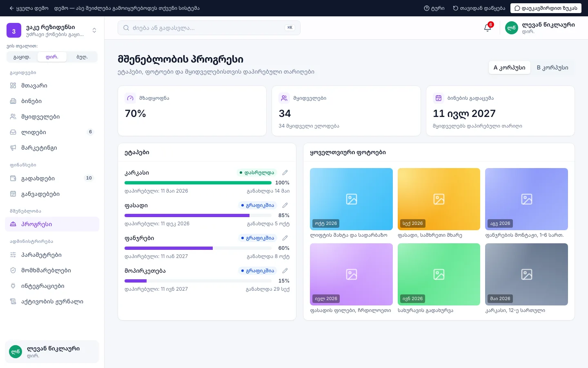Edit the მოპირკეთება stage pencil icon
Viewport: 588px width, 368px height.
[x=285, y=271]
